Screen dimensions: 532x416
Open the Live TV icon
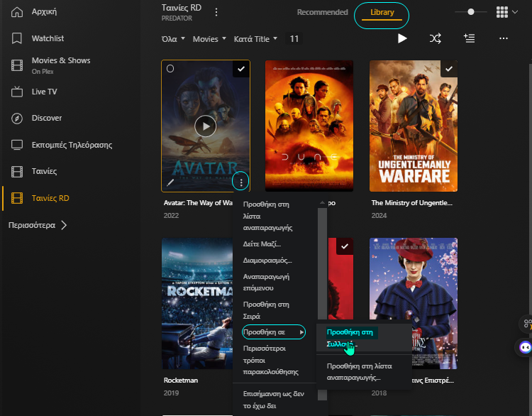click(16, 92)
